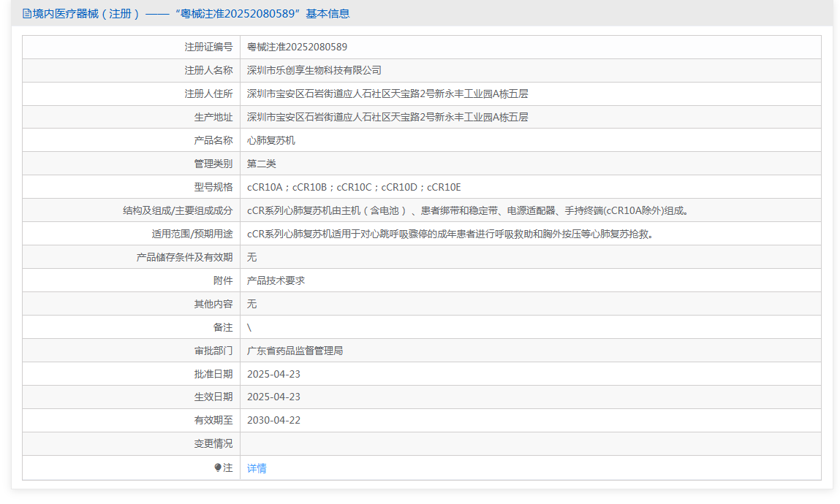Click the 备注 label
The height and width of the screenshot is (504, 840).
pyautogui.click(x=223, y=327)
